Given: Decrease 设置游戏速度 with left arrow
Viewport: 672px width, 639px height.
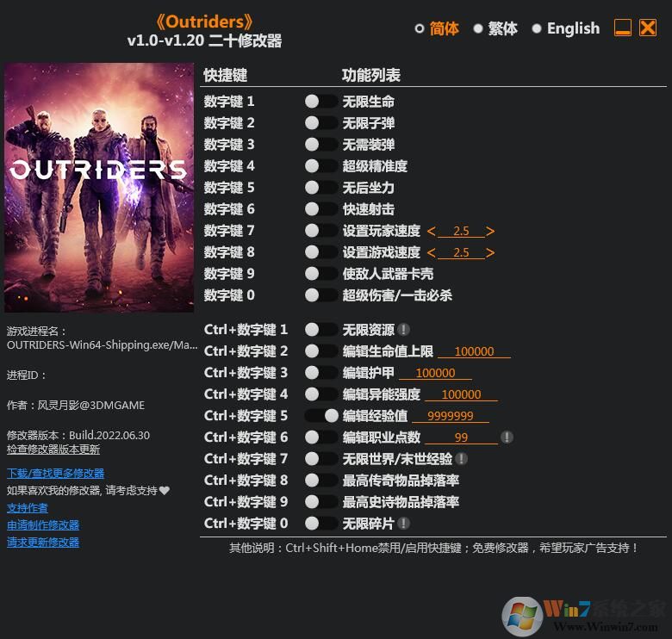Looking at the screenshot, I should 432,252.
